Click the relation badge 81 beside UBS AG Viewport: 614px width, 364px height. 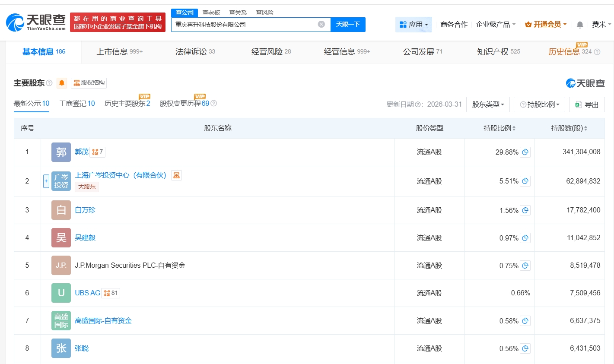(111, 293)
